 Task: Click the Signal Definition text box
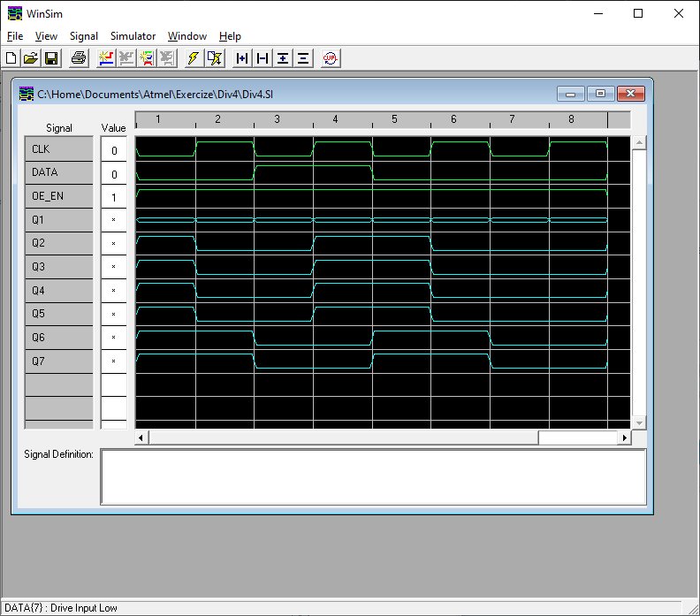click(373, 476)
